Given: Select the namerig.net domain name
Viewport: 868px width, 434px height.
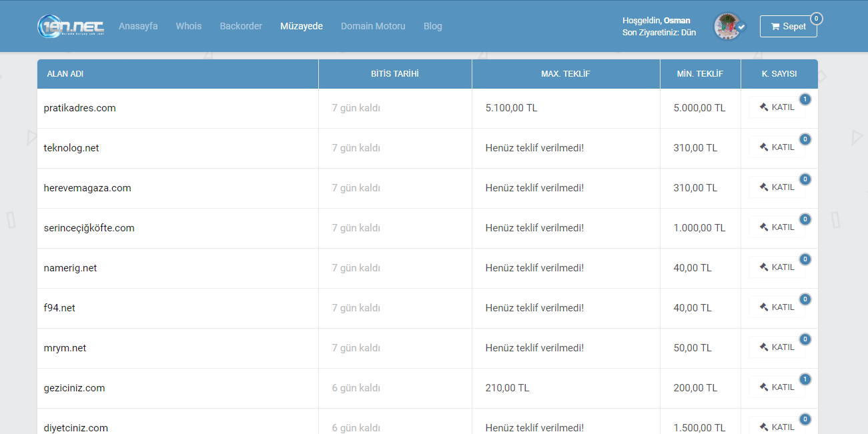Looking at the screenshot, I should click(x=71, y=268).
